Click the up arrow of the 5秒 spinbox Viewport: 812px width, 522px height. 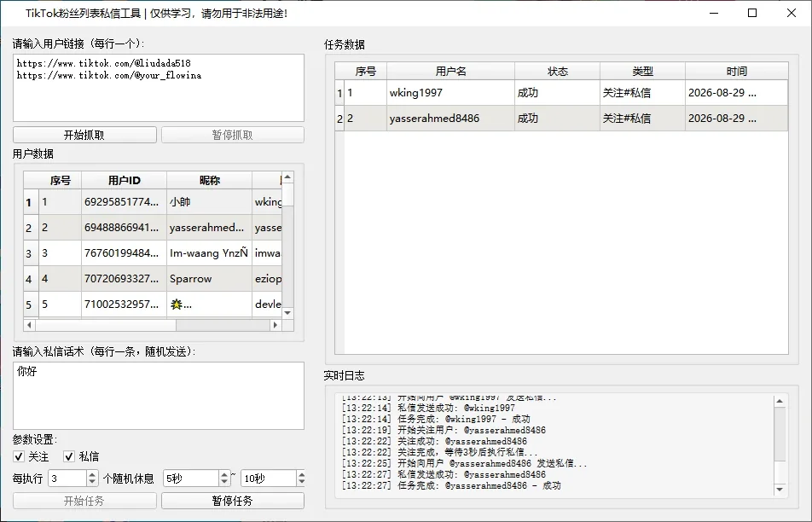tap(224, 474)
